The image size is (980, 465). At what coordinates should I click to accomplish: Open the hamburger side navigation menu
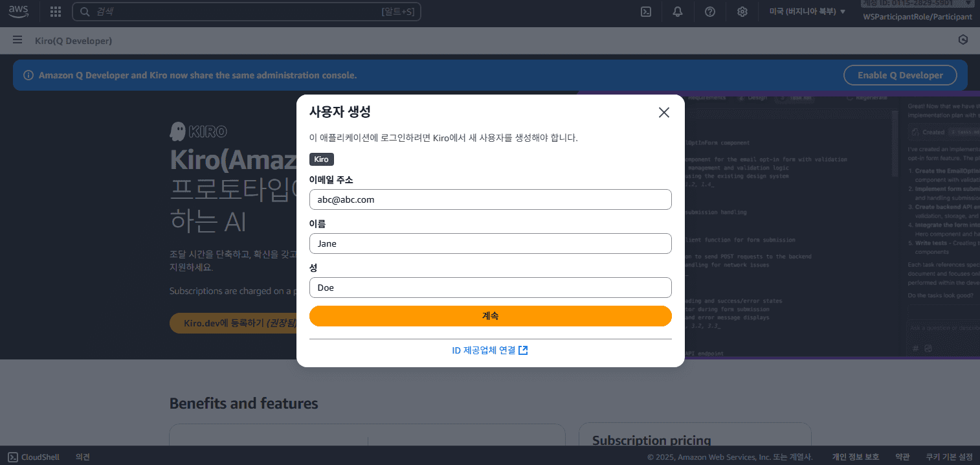tap(17, 41)
